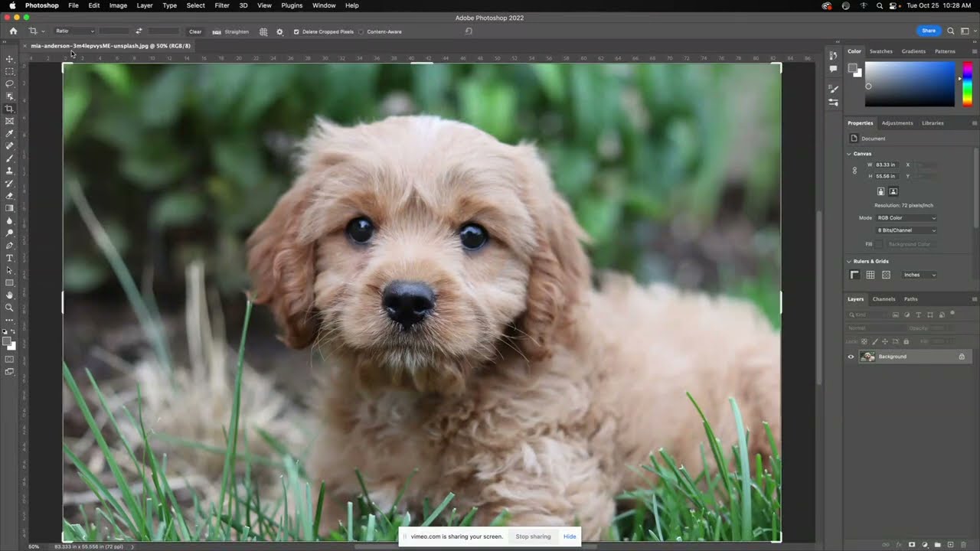The width and height of the screenshot is (980, 551).
Task: Open crop overlay grid options
Action: point(263,31)
